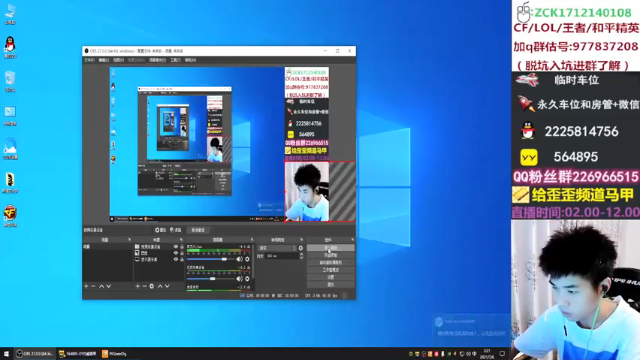Move source down in Sources panel

tap(167, 286)
